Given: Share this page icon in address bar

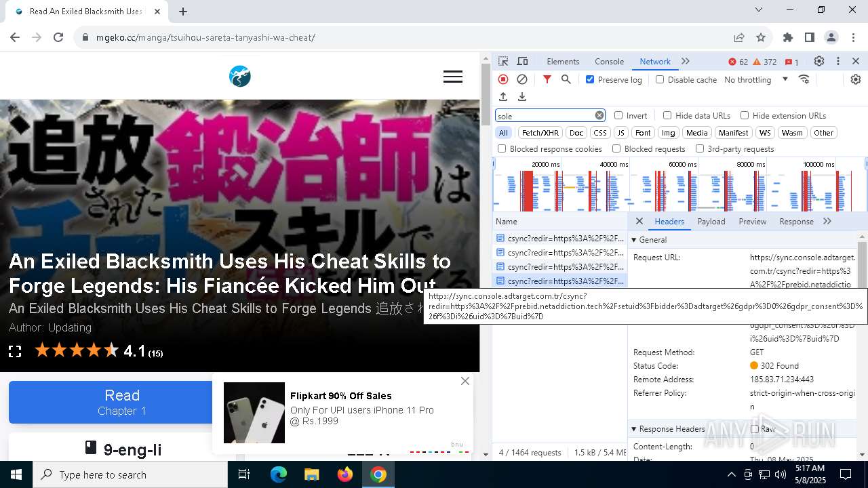Looking at the screenshot, I should point(739,37).
